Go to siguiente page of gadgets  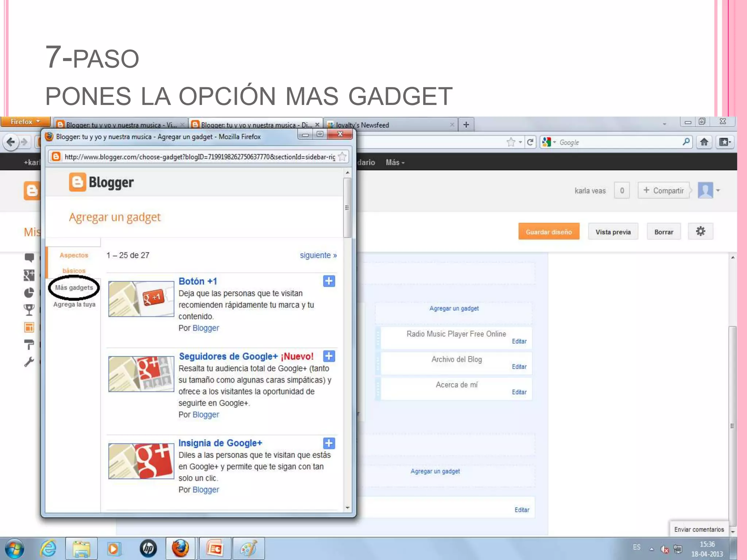[x=318, y=255]
